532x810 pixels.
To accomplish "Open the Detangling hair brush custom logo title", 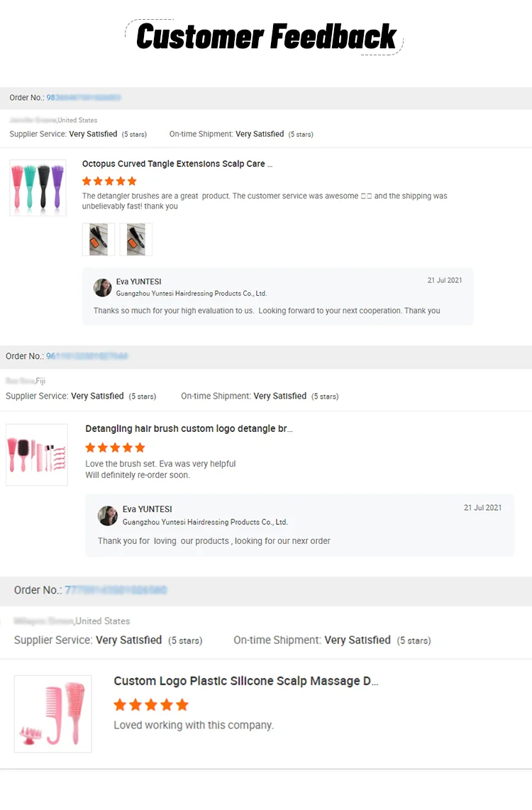I will pyautogui.click(x=189, y=429).
